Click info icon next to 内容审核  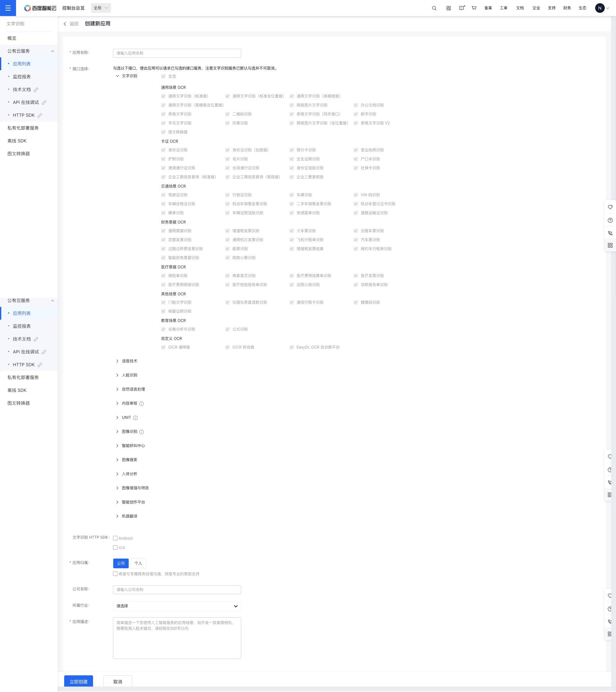[141, 403]
